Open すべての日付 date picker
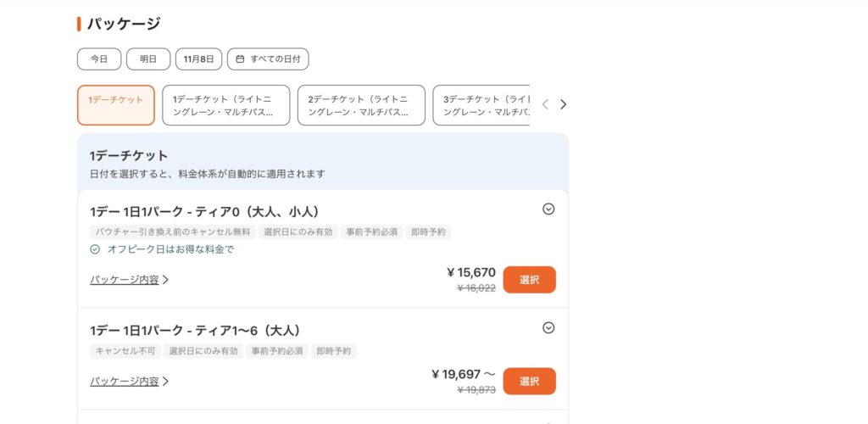The image size is (868, 424). 268,59
